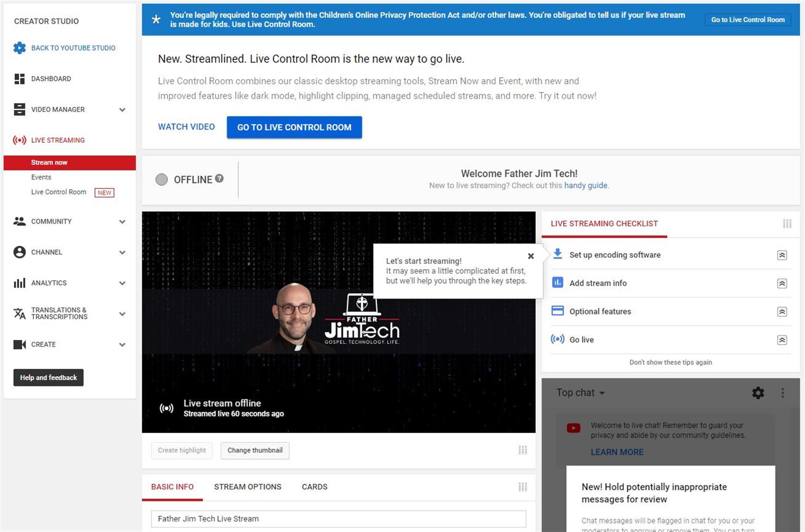Collapse the Set up encoding software section
805x532 pixels.
782,255
